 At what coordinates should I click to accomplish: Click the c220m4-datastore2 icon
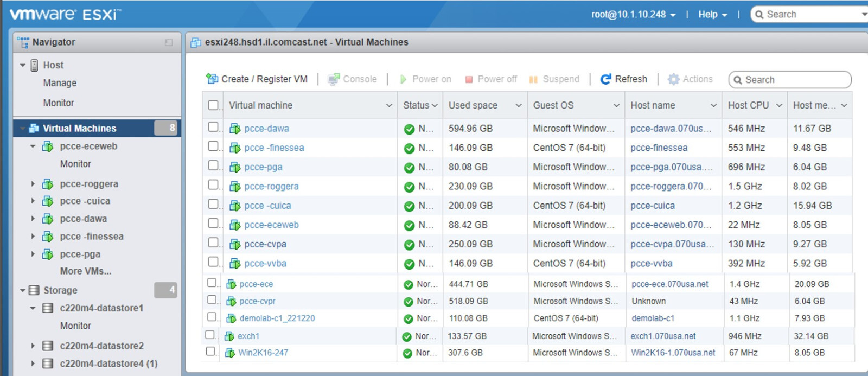48,346
